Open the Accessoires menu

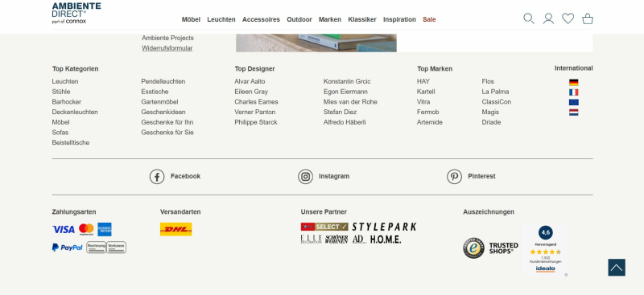tap(261, 19)
